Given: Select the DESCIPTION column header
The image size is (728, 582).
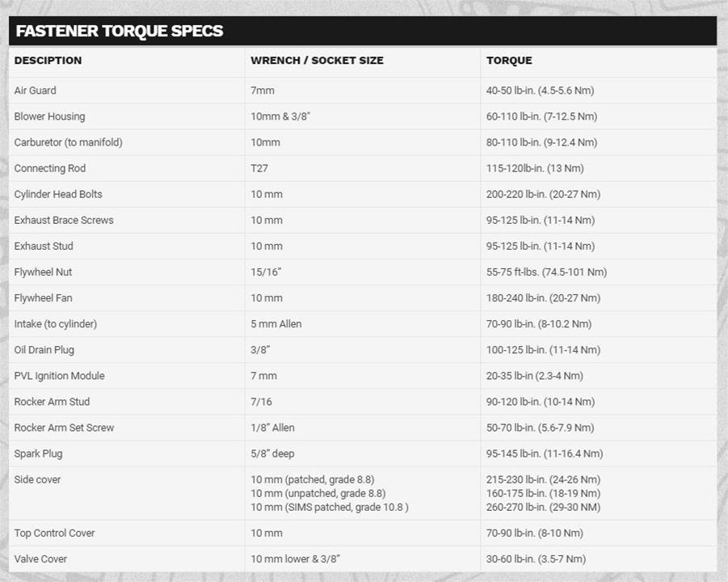Looking at the screenshot, I should [48, 61].
